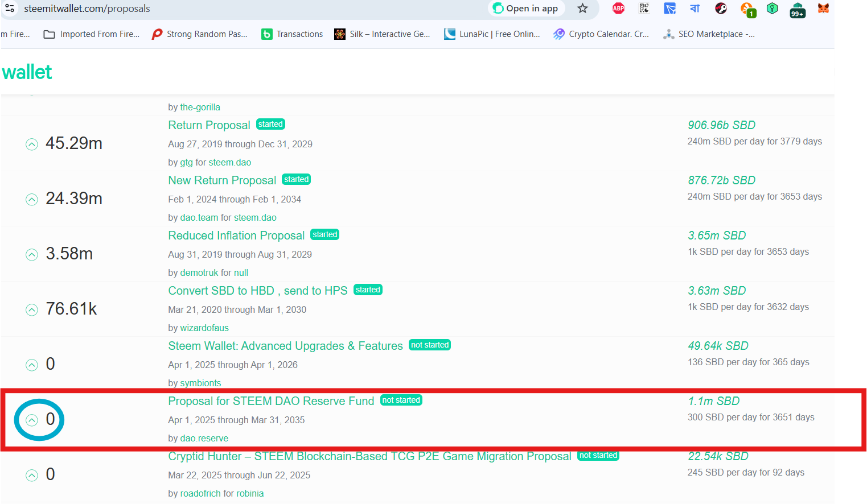Select the 1.1m SBD amount
The image size is (867, 504).
713,401
